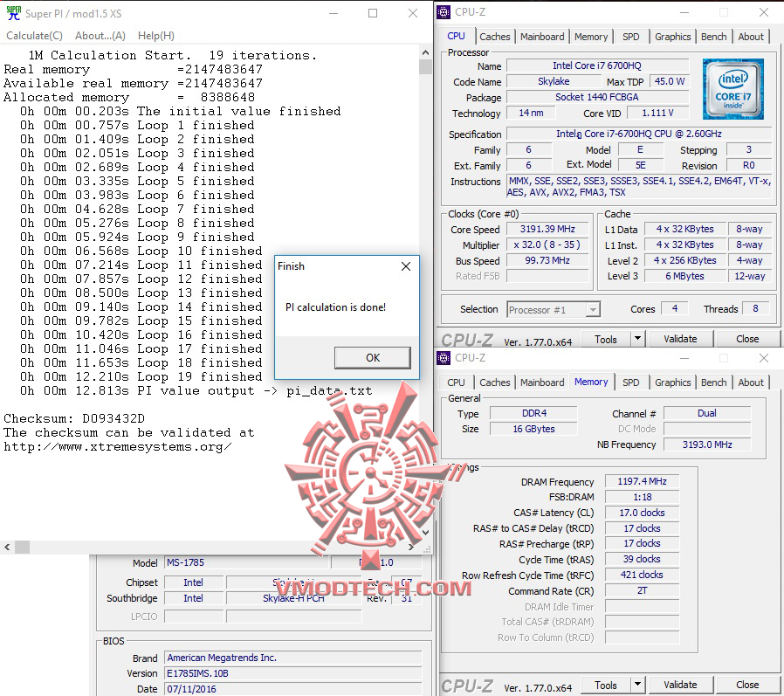The height and width of the screenshot is (696, 784).
Task: Click the processor Name field Intel Core i7 6700HQ
Action: point(597,65)
